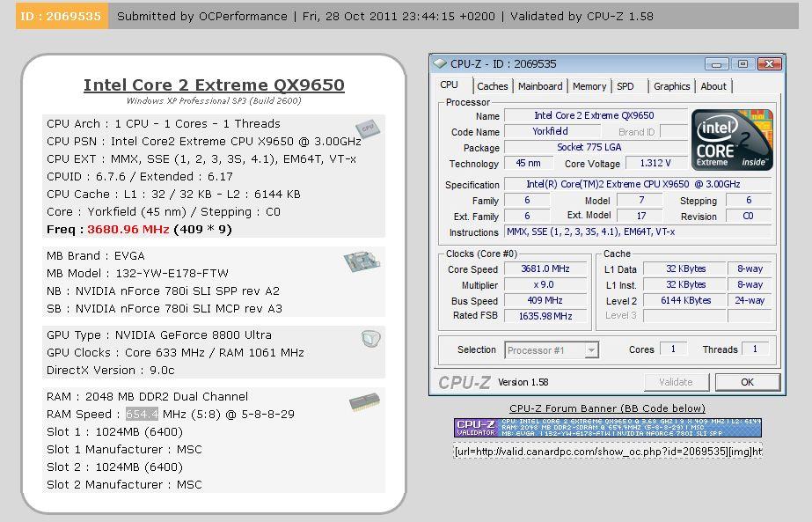Click the Multiplier value x 9.0
This screenshot has height=522, width=812.
[545, 284]
